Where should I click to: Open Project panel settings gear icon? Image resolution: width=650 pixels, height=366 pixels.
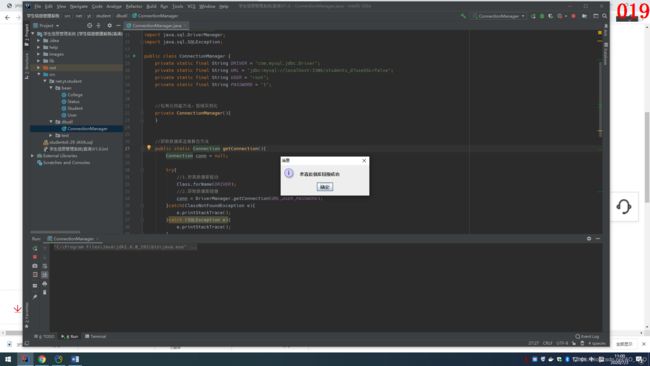pyautogui.click(x=109, y=26)
